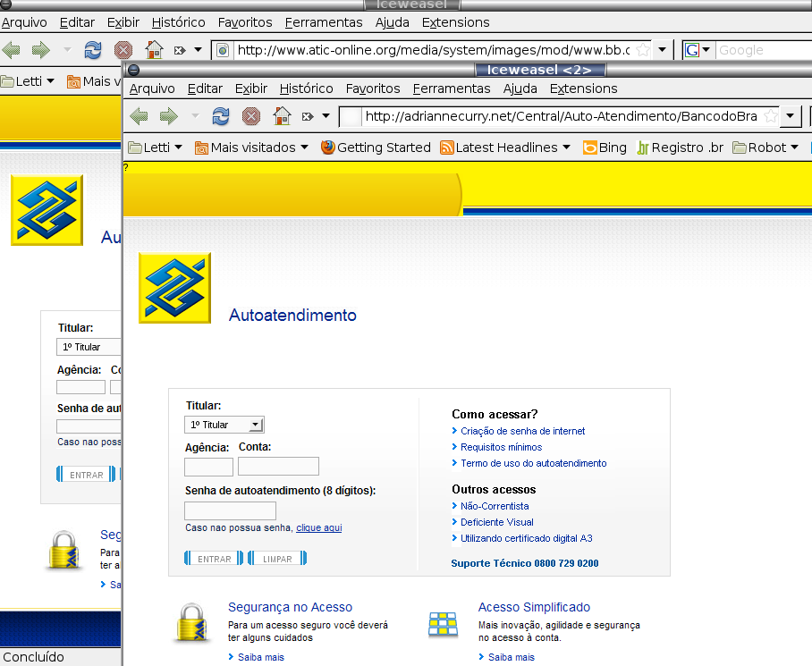812x666 pixels.
Task: Focus Agência field in rear window
Action: [x=80, y=387]
